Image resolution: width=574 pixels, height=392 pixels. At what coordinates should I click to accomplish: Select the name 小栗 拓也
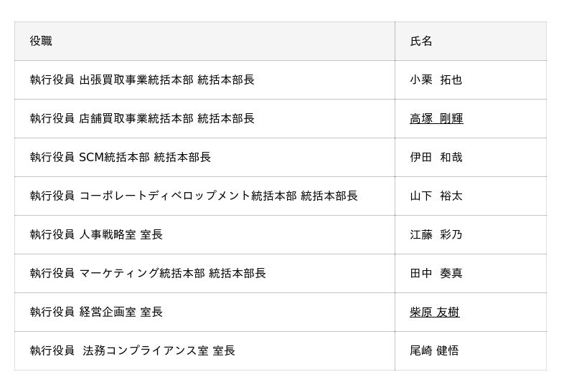pos(436,80)
